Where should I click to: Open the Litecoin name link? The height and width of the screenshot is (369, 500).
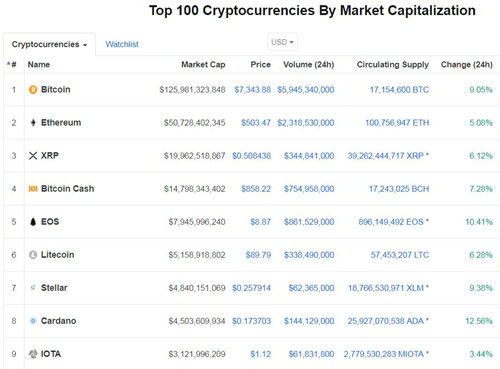(x=57, y=255)
